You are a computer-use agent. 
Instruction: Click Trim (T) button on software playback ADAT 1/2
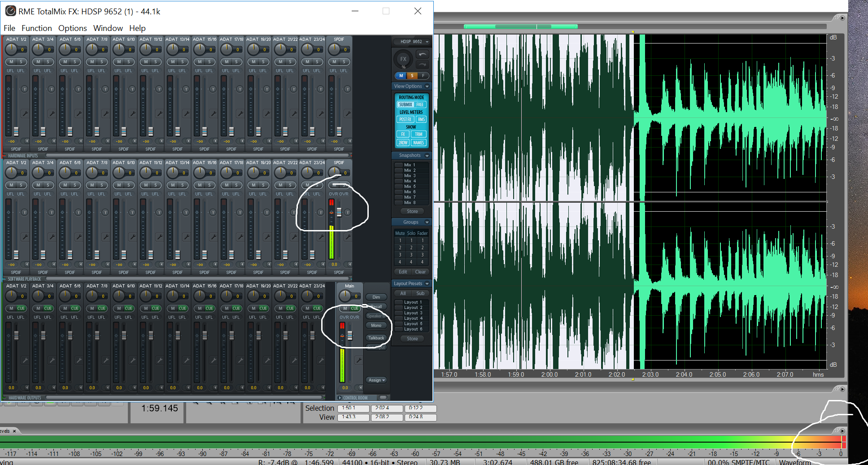(25, 213)
